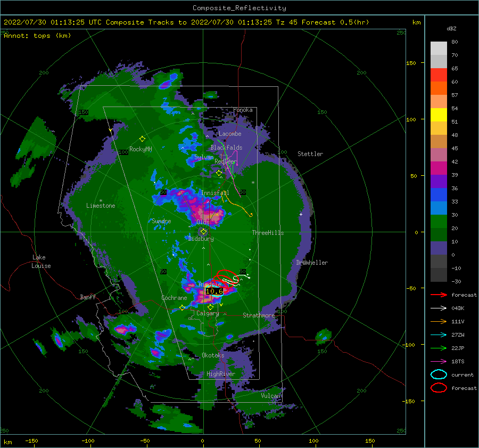Click the RockyMH label
Image resolution: width=479 pixels, height=448 pixels.
coord(141,149)
